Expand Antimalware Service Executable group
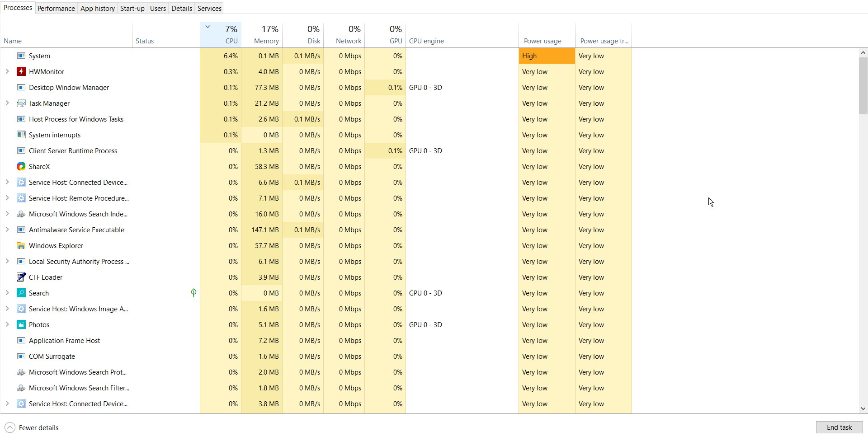868x441 pixels. tap(7, 230)
